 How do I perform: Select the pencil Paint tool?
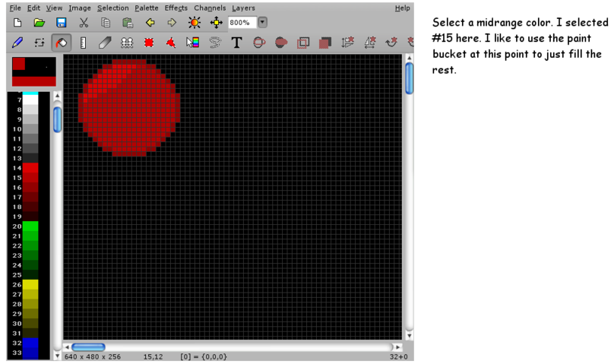[x=17, y=43]
